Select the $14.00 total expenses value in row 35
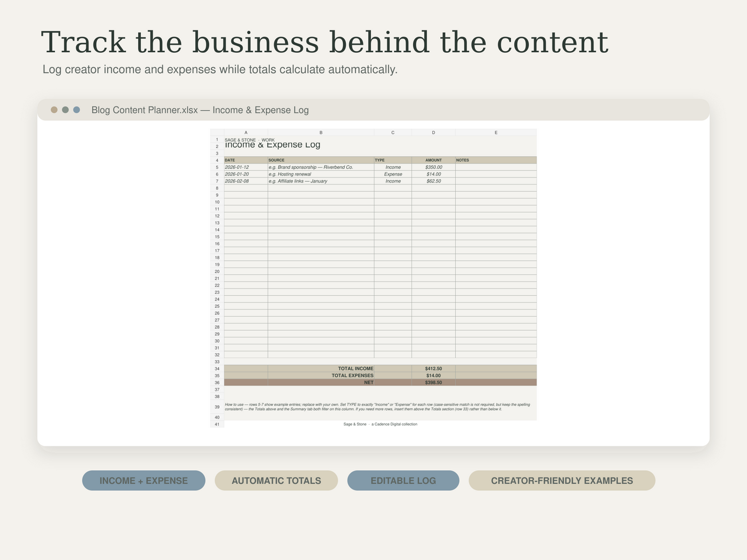This screenshot has width=747, height=560. [x=434, y=376]
